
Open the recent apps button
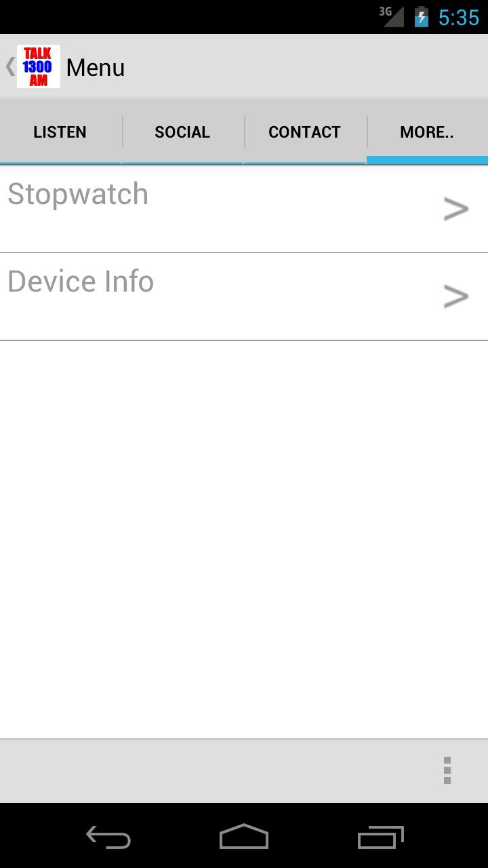(x=380, y=837)
